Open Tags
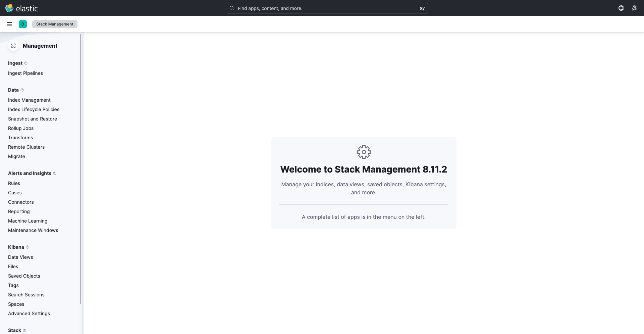This screenshot has height=334, width=644. pos(13,285)
